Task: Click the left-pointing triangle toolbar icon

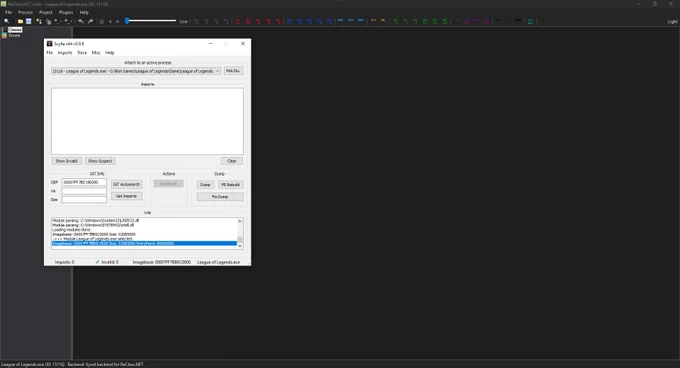Action: click(x=110, y=21)
